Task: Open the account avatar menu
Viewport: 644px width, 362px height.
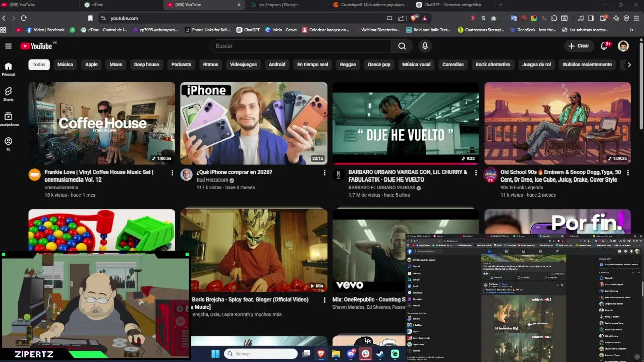Action: pos(623,46)
